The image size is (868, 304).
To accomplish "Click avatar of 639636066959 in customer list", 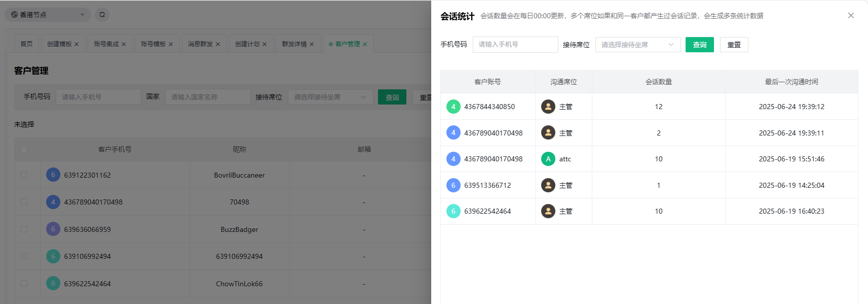I will (53, 229).
